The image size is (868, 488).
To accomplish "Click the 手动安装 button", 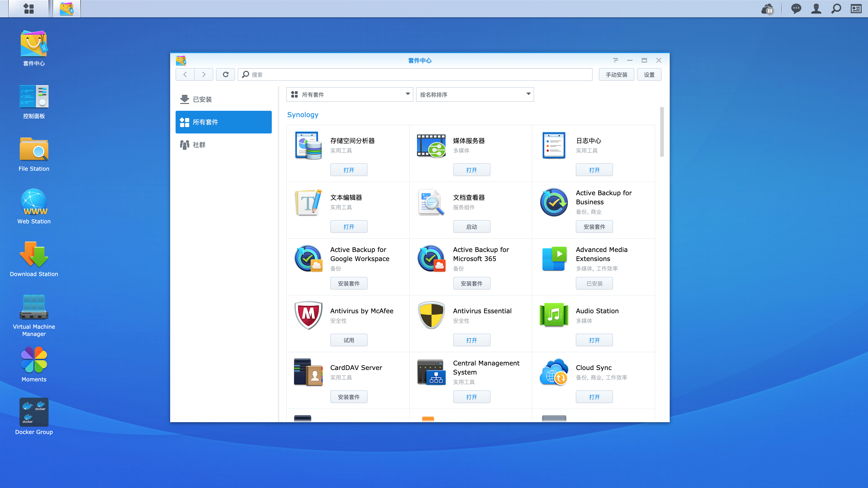I will [616, 74].
